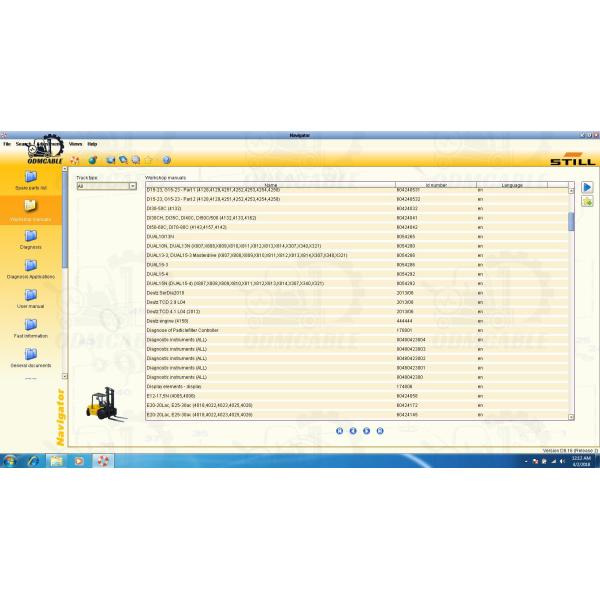Click the blue help question mark icon
600x600 pixels.
click(166, 160)
